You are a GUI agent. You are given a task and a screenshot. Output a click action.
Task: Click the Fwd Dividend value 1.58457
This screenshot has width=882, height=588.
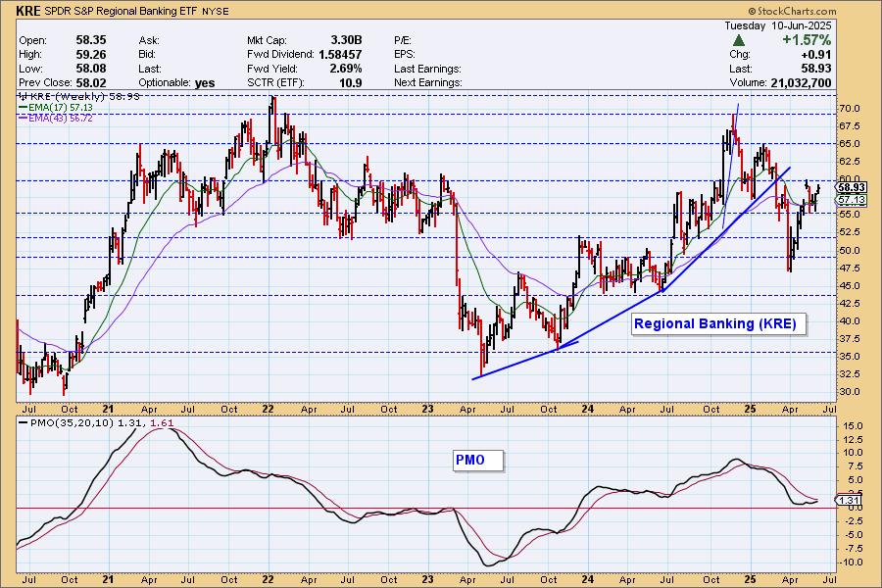(x=340, y=55)
